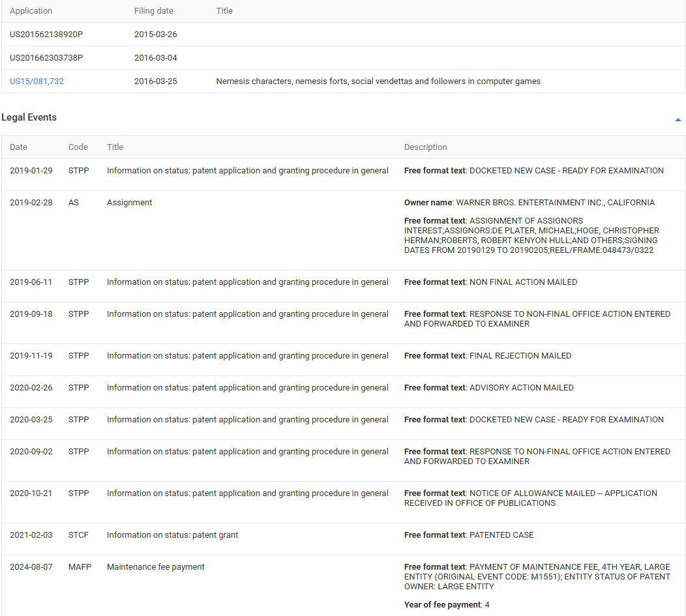This screenshot has width=686, height=616.
Task: Click the Date column header in Legal Events
Action: (x=18, y=147)
